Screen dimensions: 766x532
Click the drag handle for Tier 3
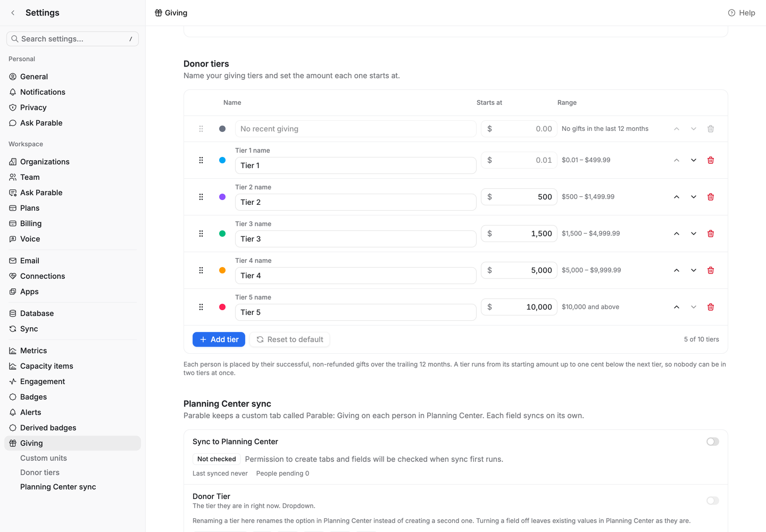point(201,234)
